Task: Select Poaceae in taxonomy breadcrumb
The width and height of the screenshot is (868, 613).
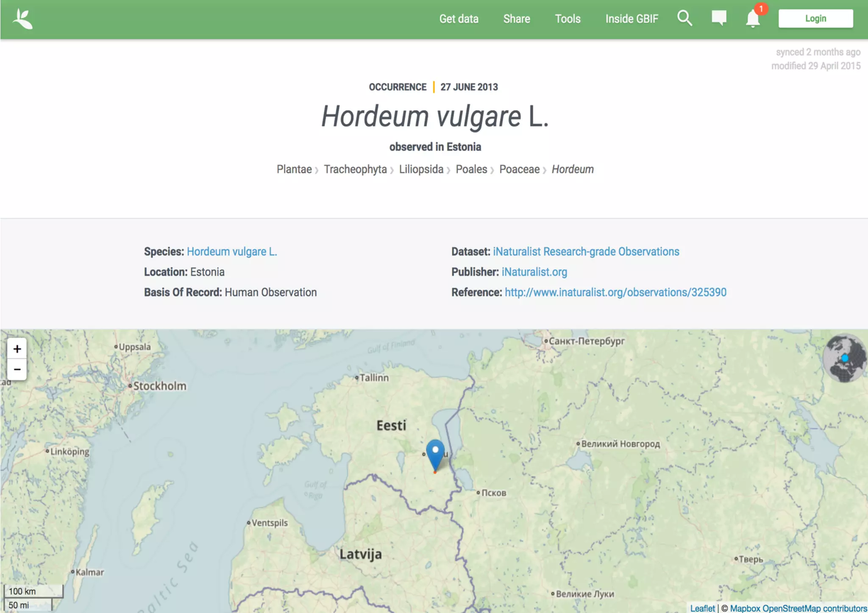Action: pos(519,169)
